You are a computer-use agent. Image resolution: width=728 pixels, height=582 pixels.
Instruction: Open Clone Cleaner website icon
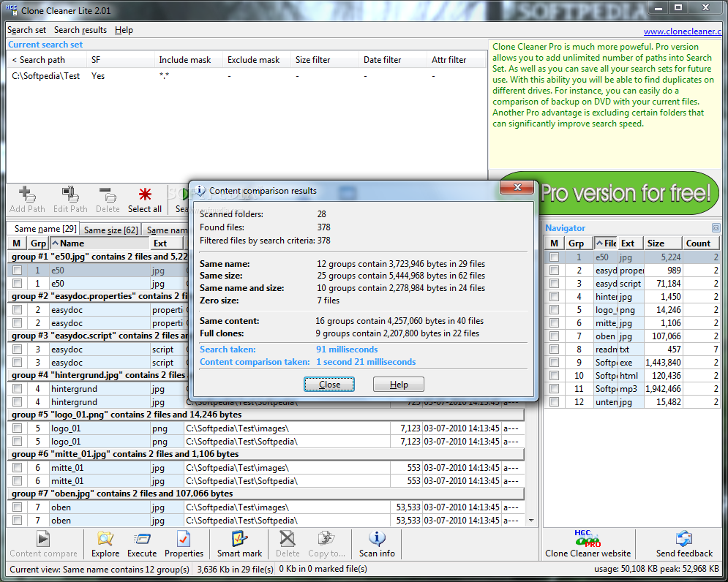point(588,539)
